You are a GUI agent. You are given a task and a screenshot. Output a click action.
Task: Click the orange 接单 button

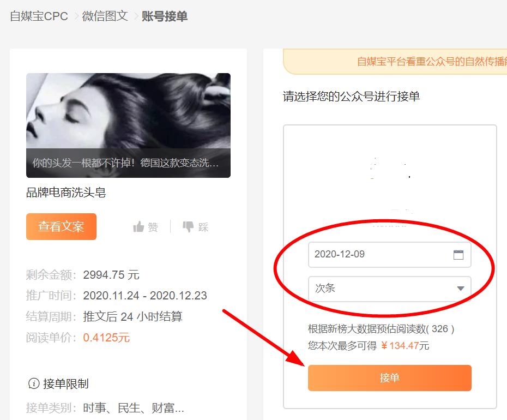tap(390, 378)
